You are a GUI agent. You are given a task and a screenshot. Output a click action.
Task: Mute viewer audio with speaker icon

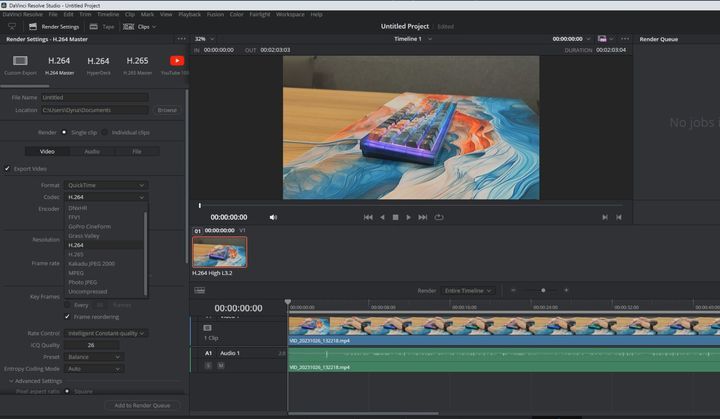pos(273,217)
